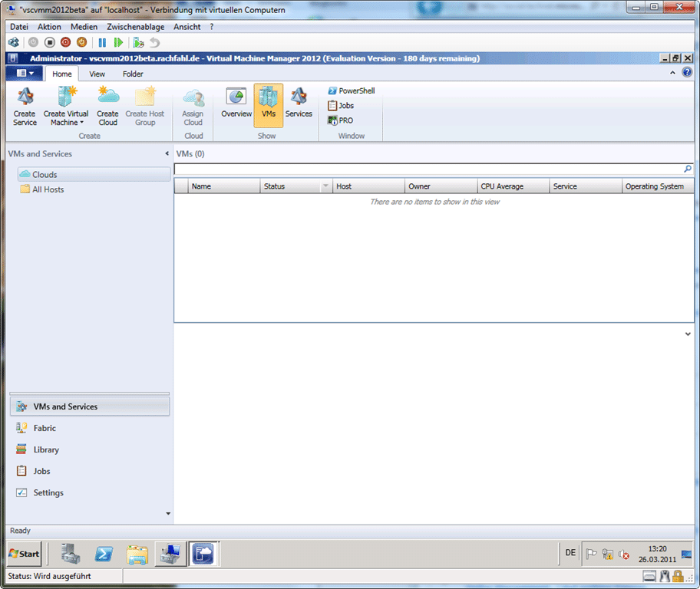Screen dimensions: 700x589
Task: Show the Services view
Action: click(299, 103)
